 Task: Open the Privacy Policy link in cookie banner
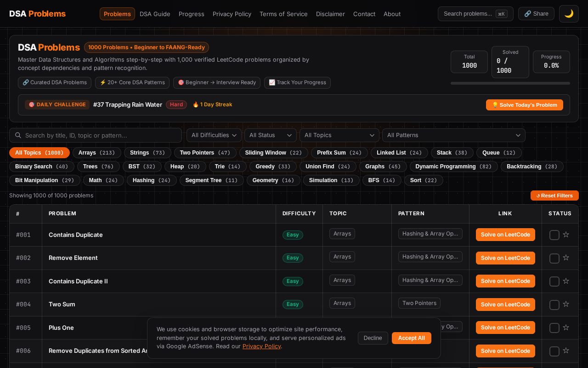261,346
